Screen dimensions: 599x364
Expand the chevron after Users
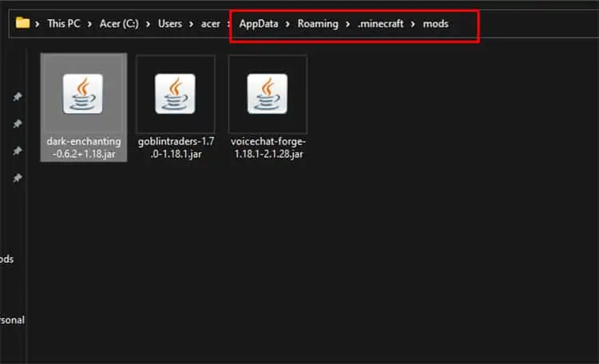click(191, 24)
